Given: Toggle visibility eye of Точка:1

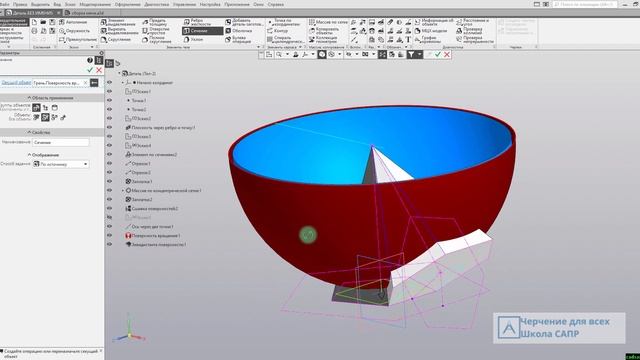Looking at the screenshot, I should pos(109,100).
